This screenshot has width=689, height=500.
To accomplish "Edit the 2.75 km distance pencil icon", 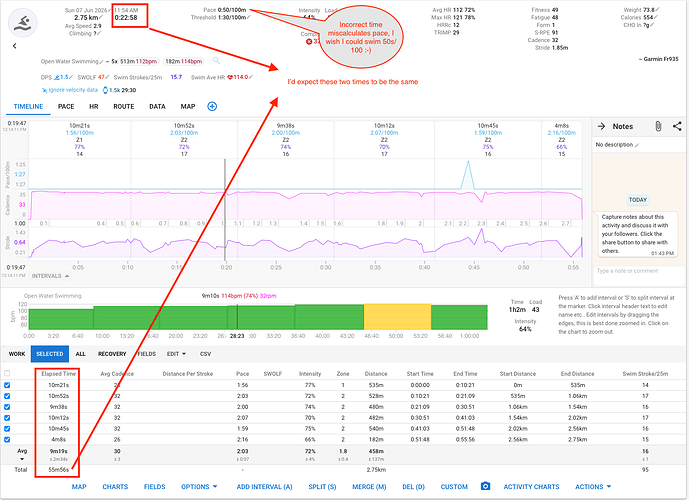I will point(101,18).
